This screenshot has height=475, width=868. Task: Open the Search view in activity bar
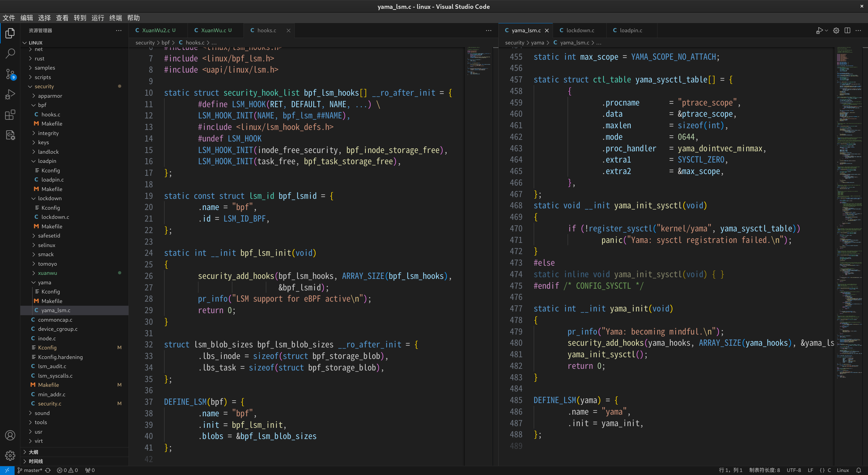(x=10, y=53)
